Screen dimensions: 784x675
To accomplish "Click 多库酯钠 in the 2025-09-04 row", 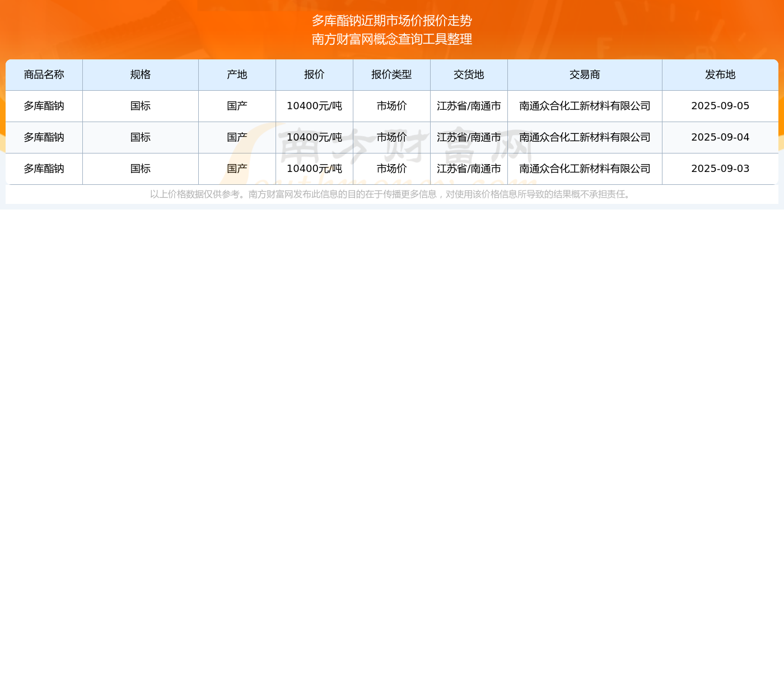I will (44, 137).
